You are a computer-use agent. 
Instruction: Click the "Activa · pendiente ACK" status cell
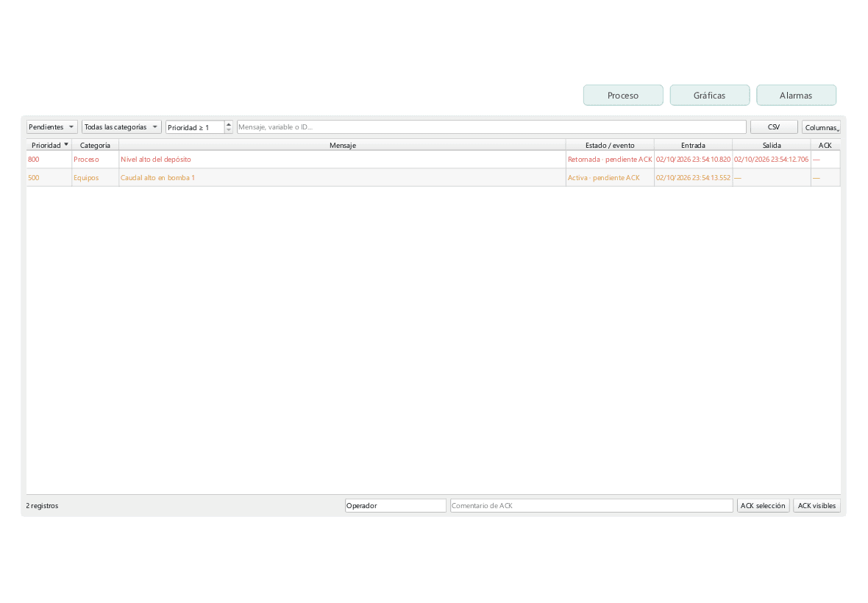pyautogui.click(x=610, y=177)
